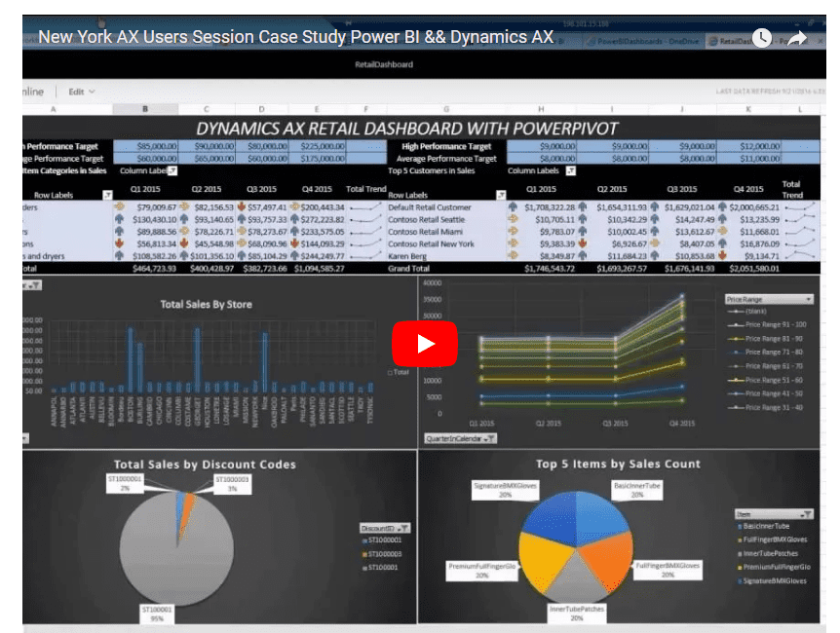Select column B header

tap(145, 109)
